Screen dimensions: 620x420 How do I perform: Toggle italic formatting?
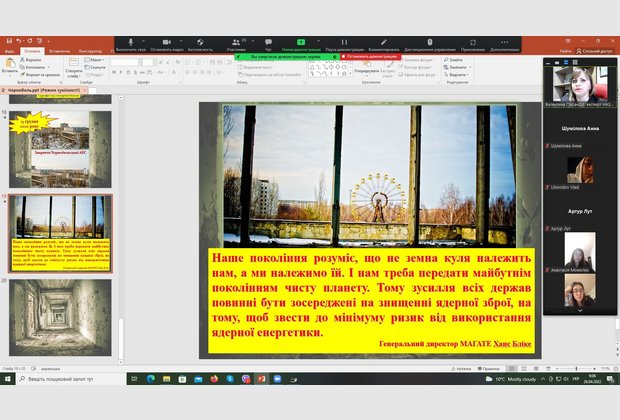coord(121,72)
